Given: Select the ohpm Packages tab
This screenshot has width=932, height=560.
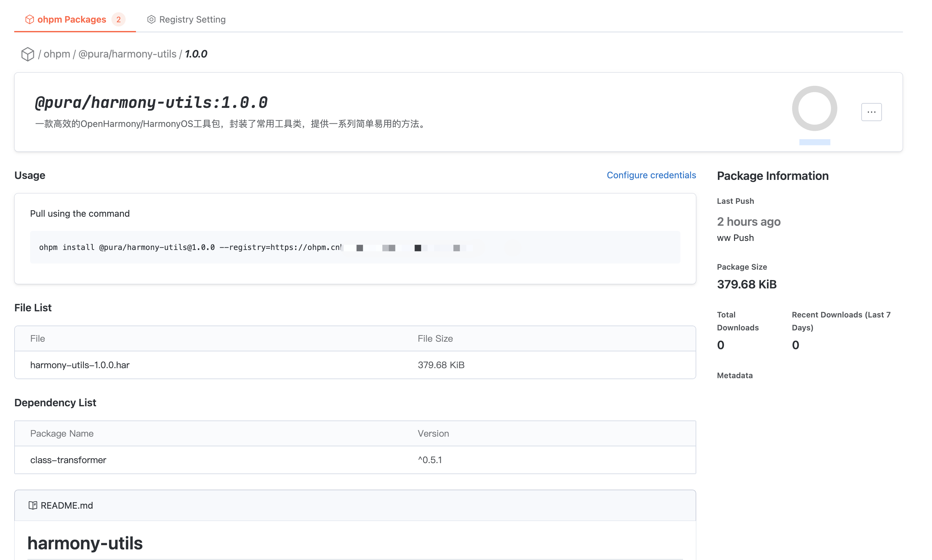Looking at the screenshot, I should pos(72,19).
